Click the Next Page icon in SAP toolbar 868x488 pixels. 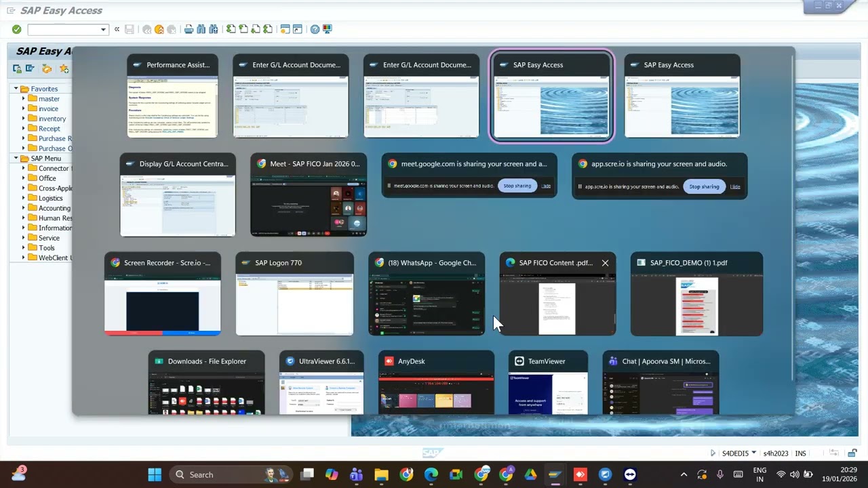(x=256, y=29)
